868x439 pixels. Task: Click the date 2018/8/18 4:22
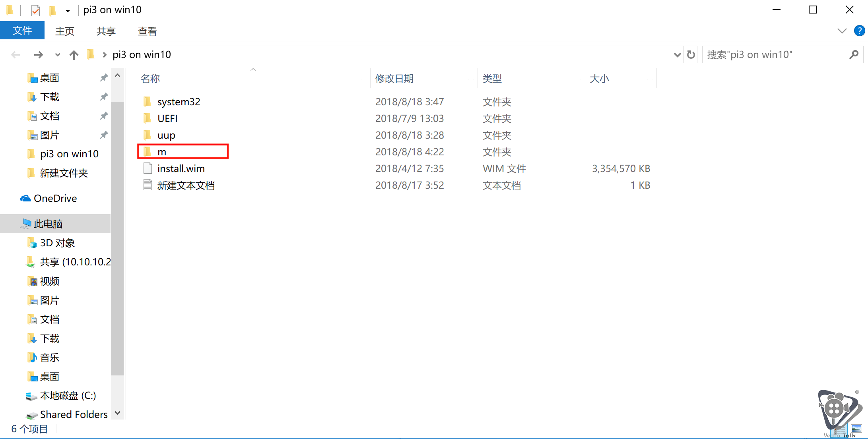pos(410,152)
